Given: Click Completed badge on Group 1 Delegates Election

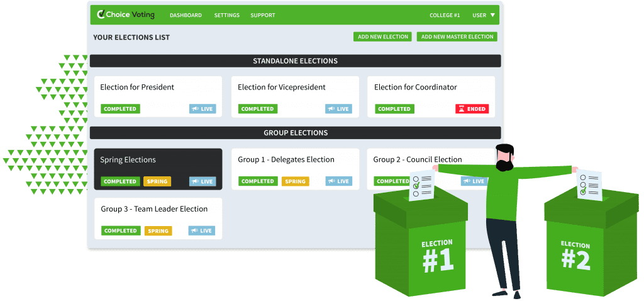Looking at the screenshot, I should pos(257,181).
